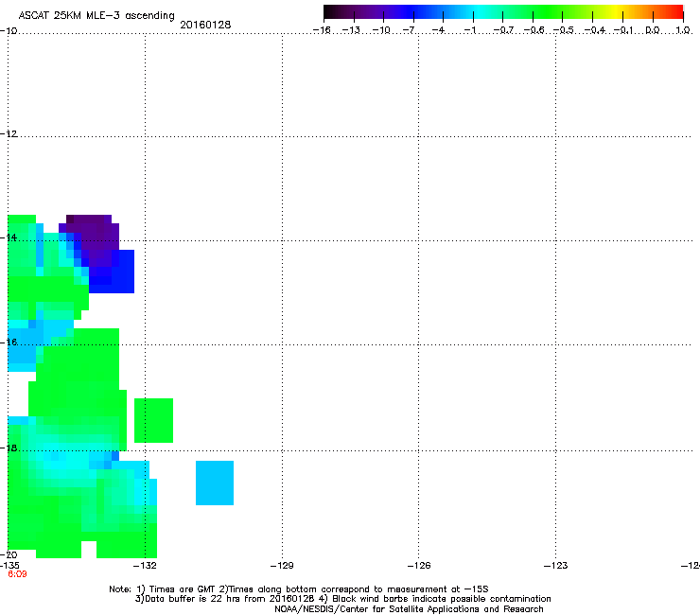Click the -129 longitude axis label
The width and height of the screenshot is (700, 615).
pos(282,566)
